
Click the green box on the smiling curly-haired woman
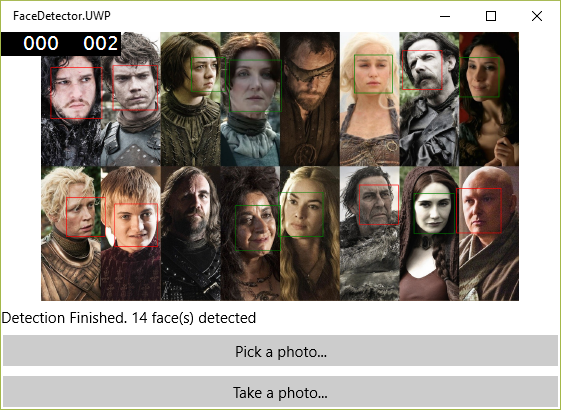point(258,228)
